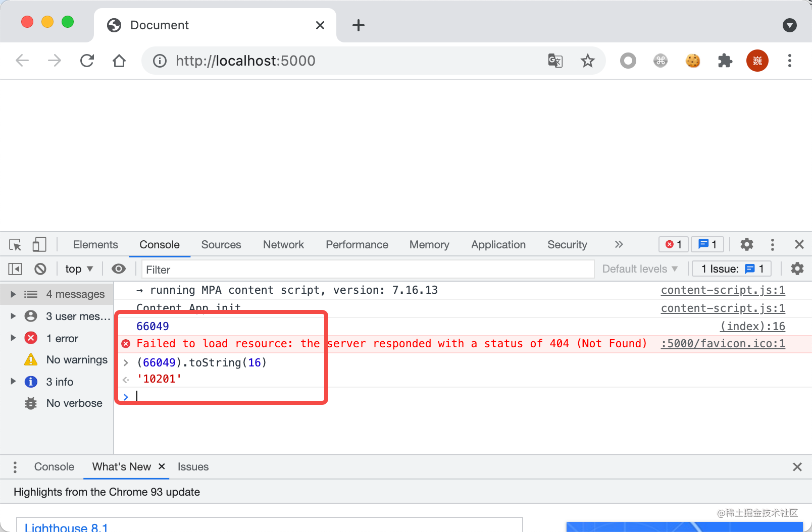Viewport: 812px width, 532px height.
Task: Open DevTools customize three-dot menu
Action: 772,245
